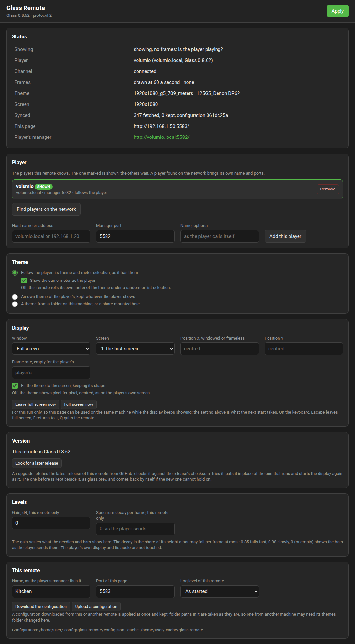This screenshot has height=644, width=355.
Task: Select An own theme of the player's
Action: click(x=15, y=297)
